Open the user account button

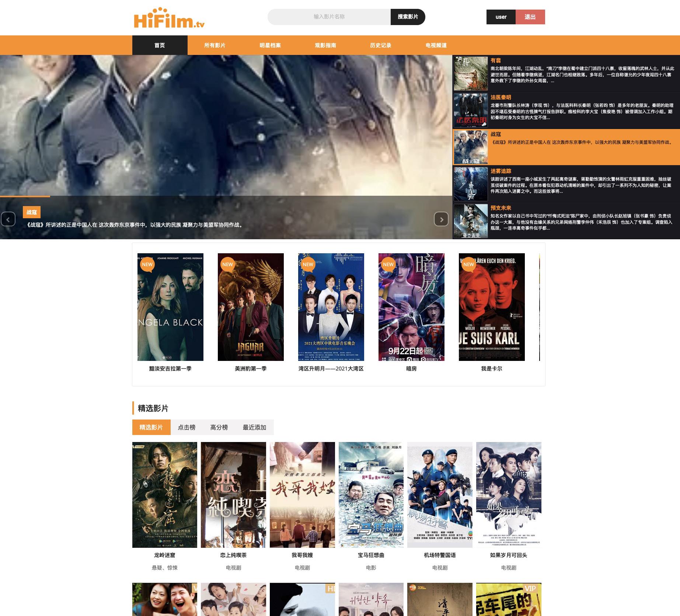tap(501, 17)
